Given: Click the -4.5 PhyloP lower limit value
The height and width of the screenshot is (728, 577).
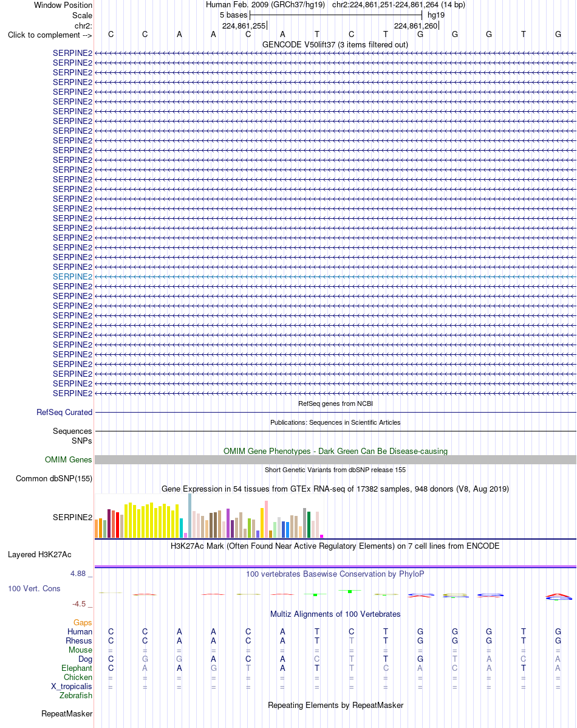Looking at the screenshot, I should click(79, 604).
